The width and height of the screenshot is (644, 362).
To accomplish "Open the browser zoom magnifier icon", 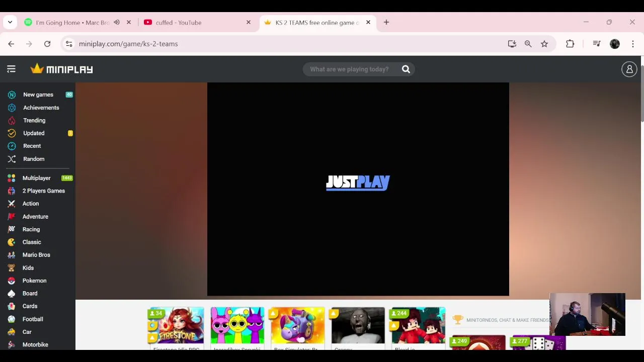I will pyautogui.click(x=528, y=44).
